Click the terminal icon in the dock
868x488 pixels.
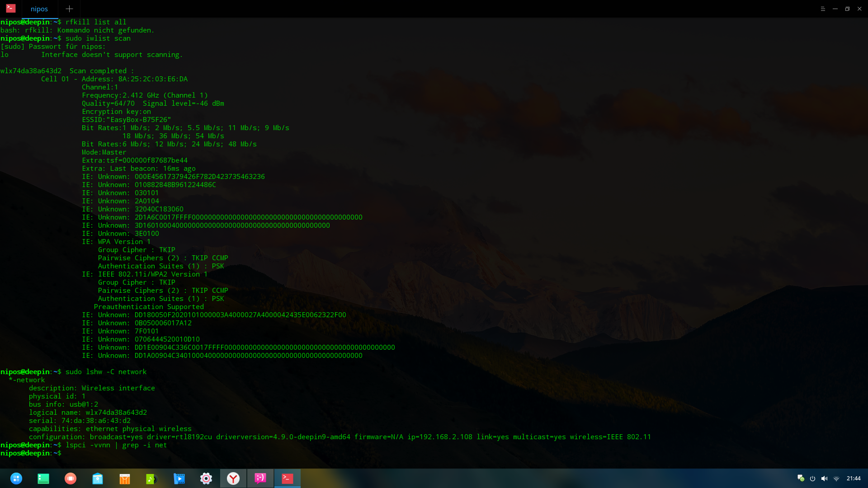(288, 479)
